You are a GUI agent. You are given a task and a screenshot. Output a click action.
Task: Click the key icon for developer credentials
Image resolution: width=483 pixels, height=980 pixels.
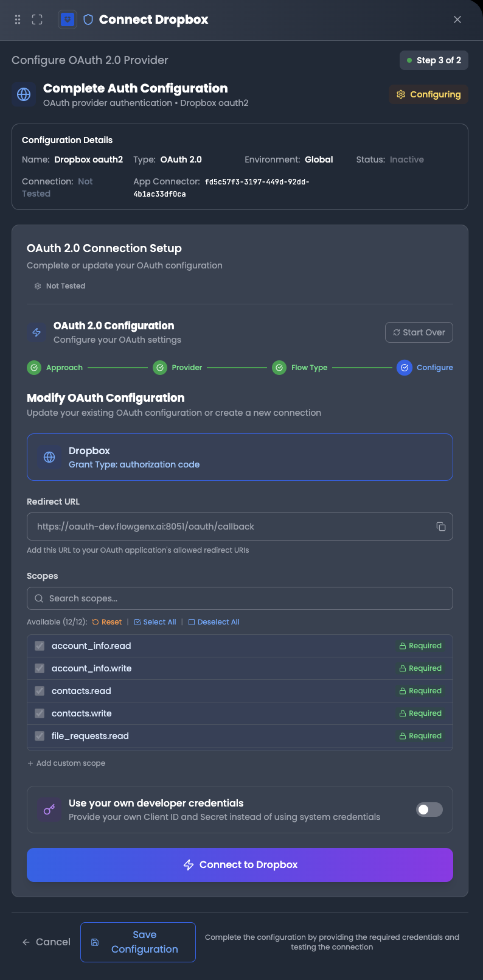(49, 810)
